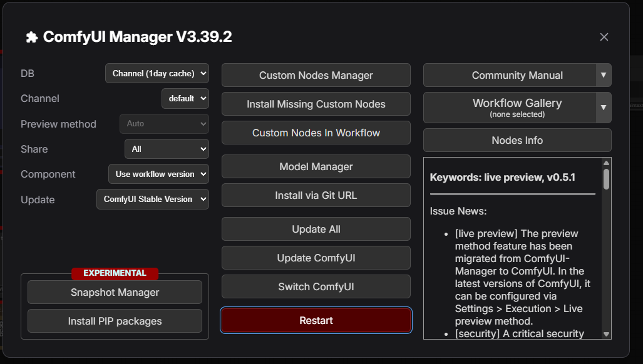Click the news panel scroll-up arrow
The width and height of the screenshot is (643, 364).
[x=606, y=163]
